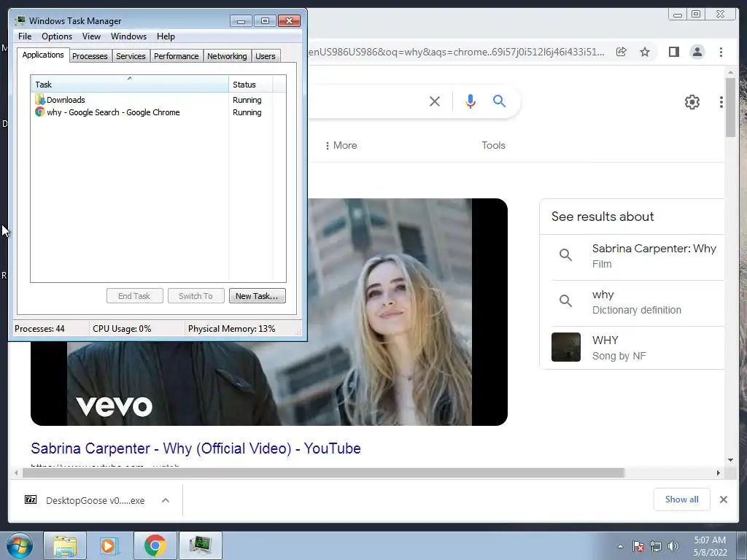
Task: Bookmark this page with the star icon
Action: point(645,52)
